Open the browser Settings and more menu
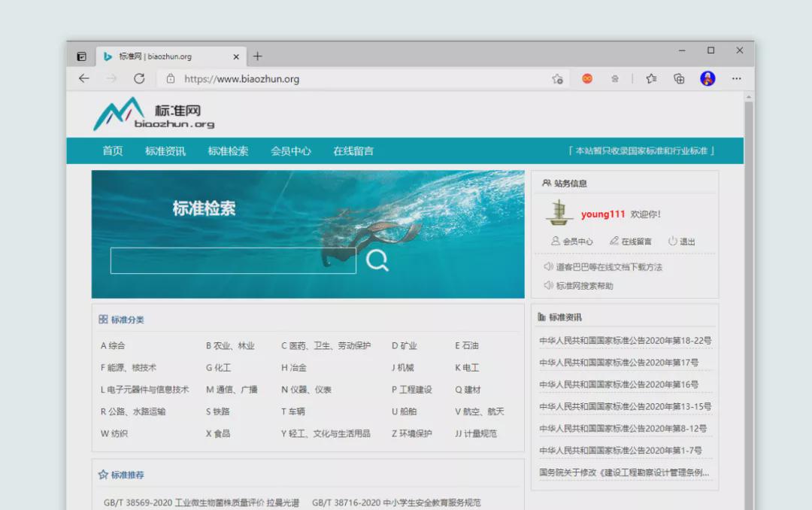This screenshot has width=812, height=510. tap(736, 79)
